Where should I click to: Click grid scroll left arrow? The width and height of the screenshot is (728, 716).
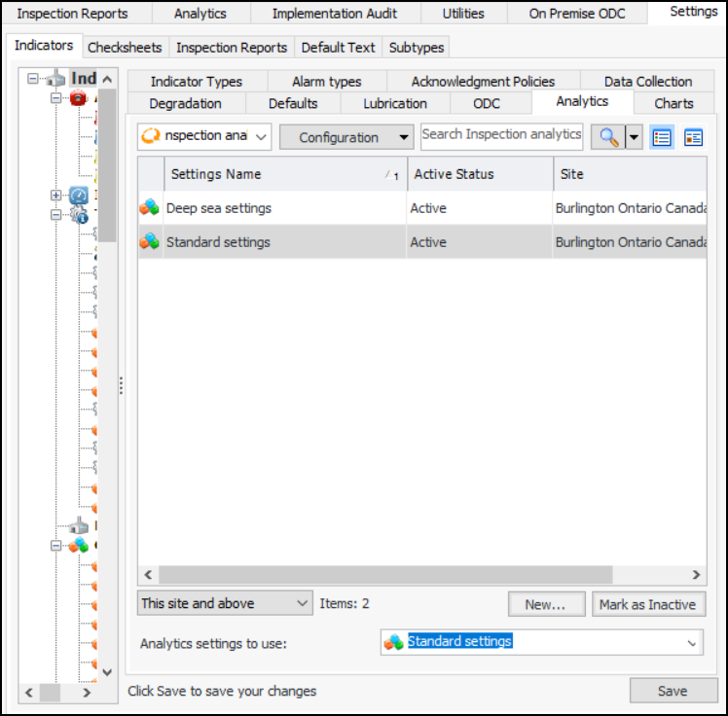[x=148, y=575]
